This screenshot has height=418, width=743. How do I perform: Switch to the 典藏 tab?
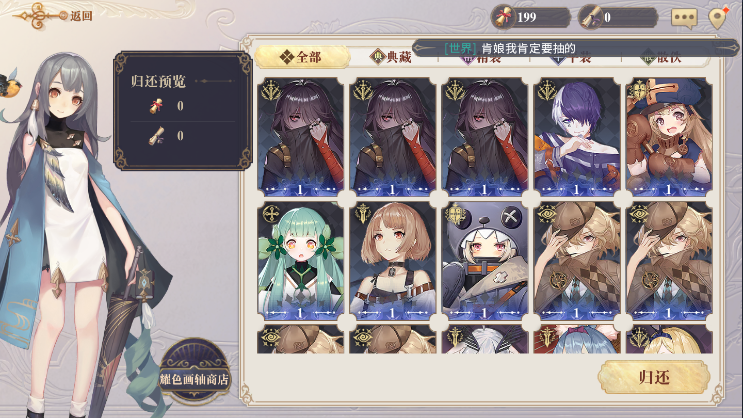coord(392,57)
